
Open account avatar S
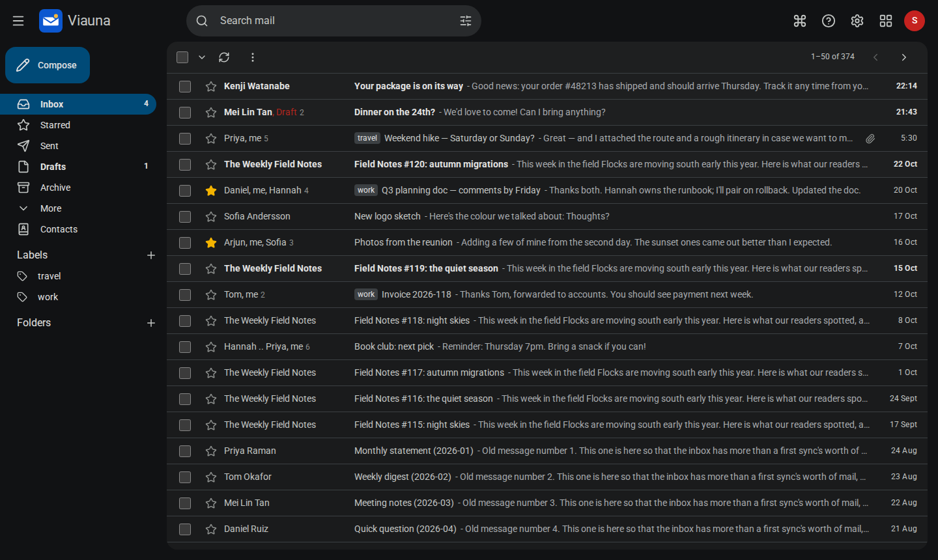coord(915,21)
